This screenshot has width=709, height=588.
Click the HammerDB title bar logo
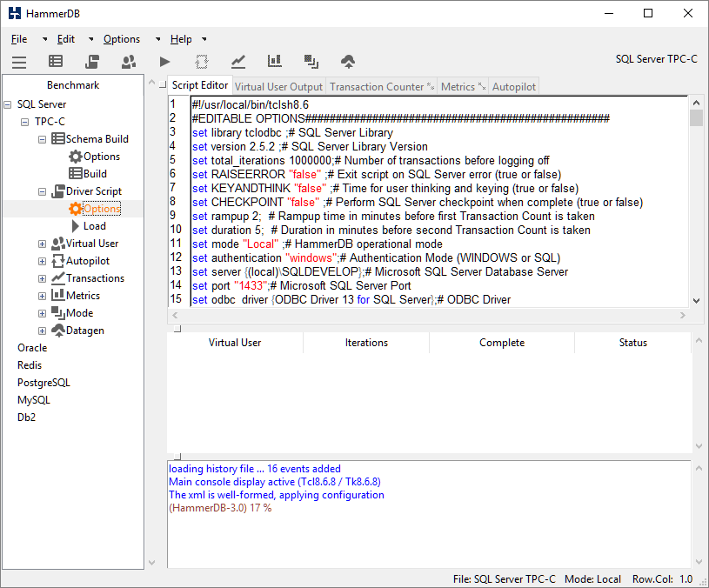pyautogui.click(x=15, y=13)
